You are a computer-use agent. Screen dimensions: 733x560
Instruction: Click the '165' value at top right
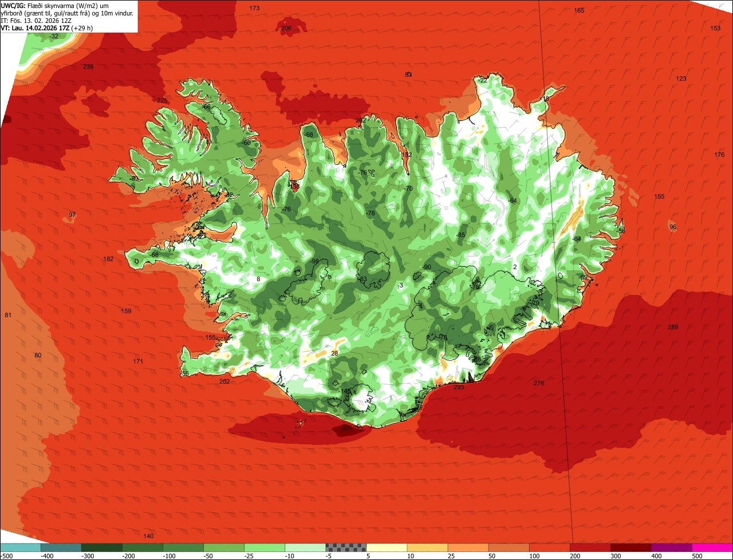click(x=579, y=10)
